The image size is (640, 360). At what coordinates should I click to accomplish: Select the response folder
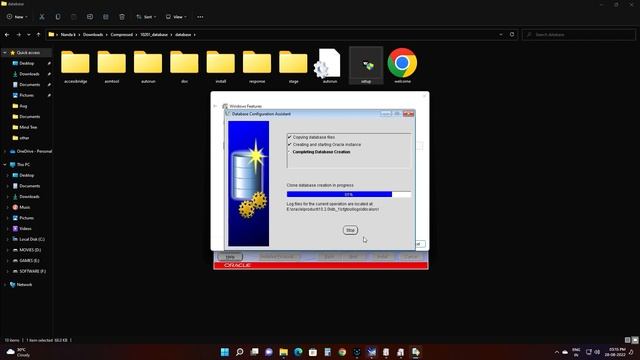257,67
